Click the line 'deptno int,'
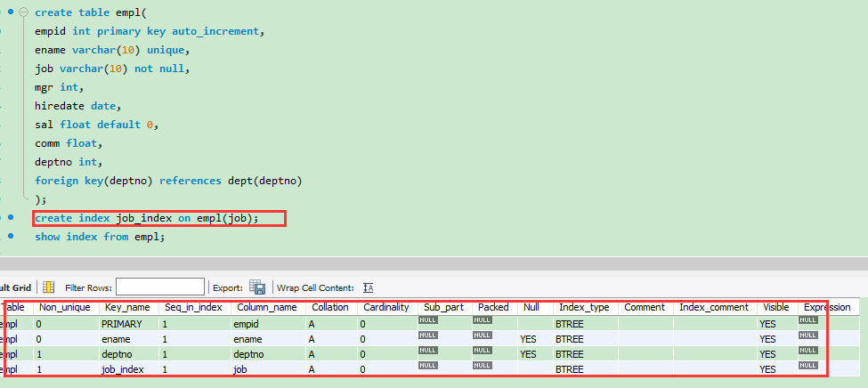Screen dimensions: 868x388 [69, 162]
